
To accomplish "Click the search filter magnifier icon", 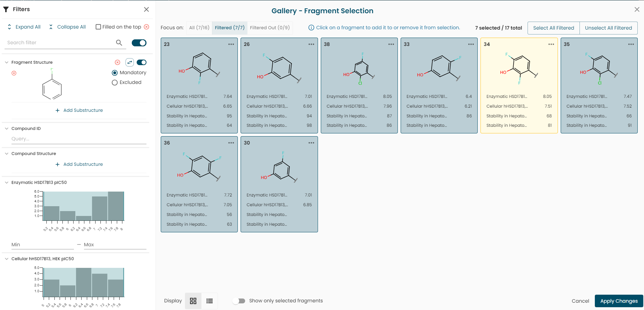I will (x=119, y=42).
